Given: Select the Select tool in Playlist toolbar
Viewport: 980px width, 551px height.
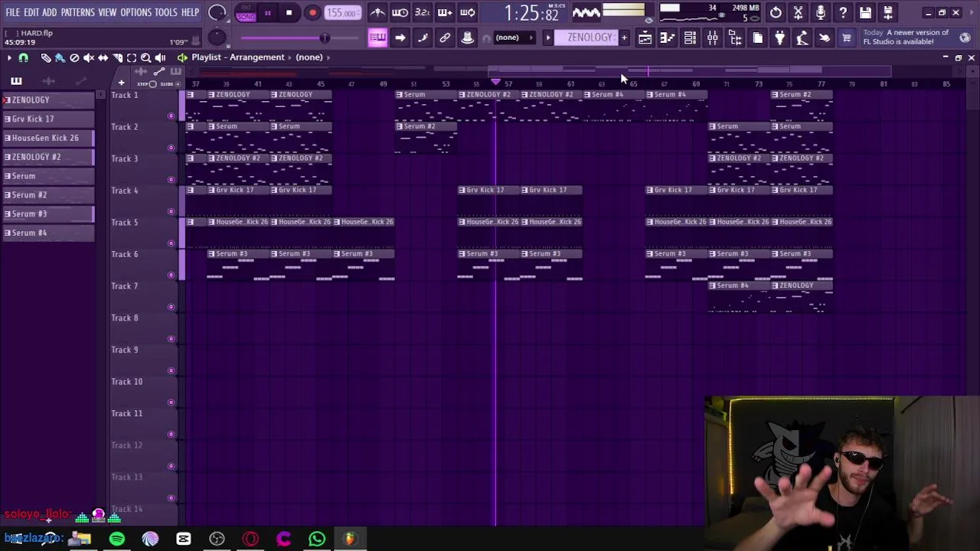Looking at the screenshot, I should tap(132, 57).
